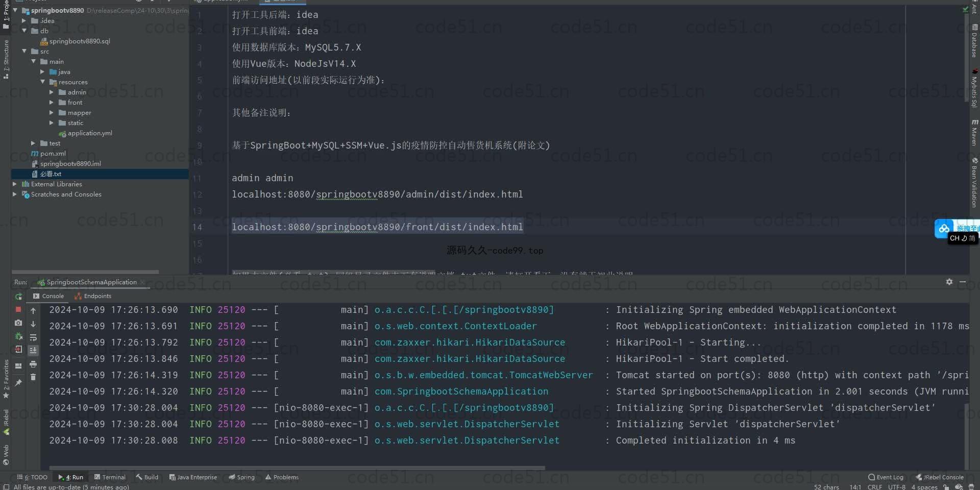Open the Java Enterprise tab

click(x=193, y=477)
